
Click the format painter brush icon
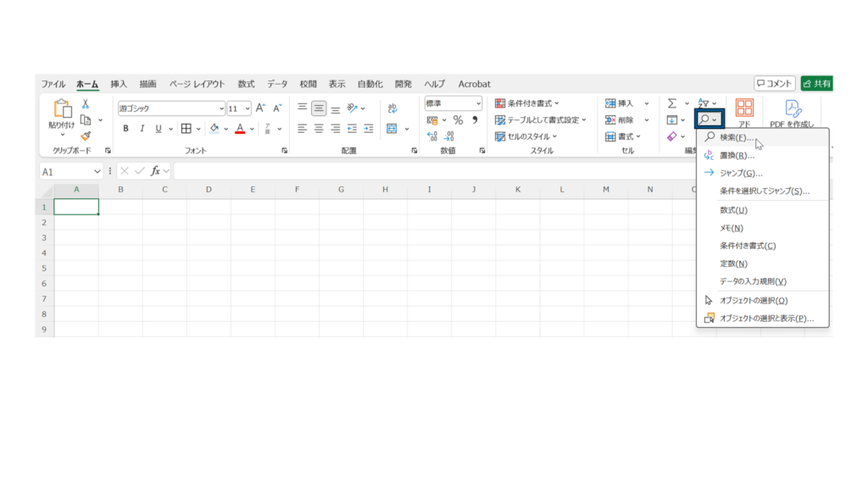pos(86,136)
